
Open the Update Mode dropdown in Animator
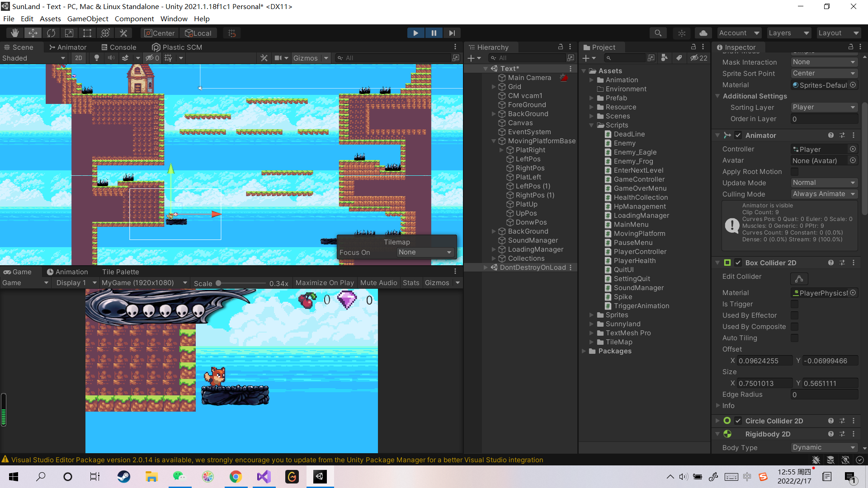click(824, 183)
